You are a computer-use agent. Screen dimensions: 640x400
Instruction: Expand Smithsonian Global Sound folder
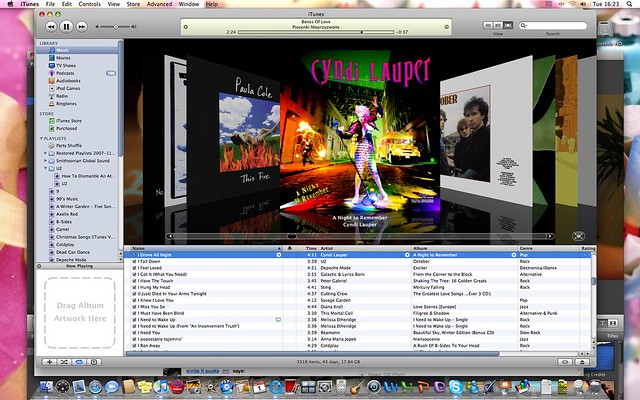click(45, 161)
